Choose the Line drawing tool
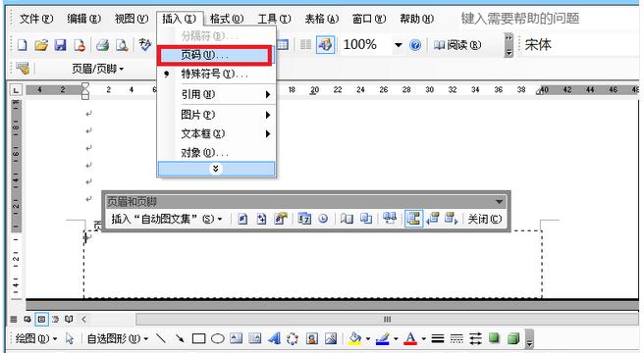 [161, 338]
